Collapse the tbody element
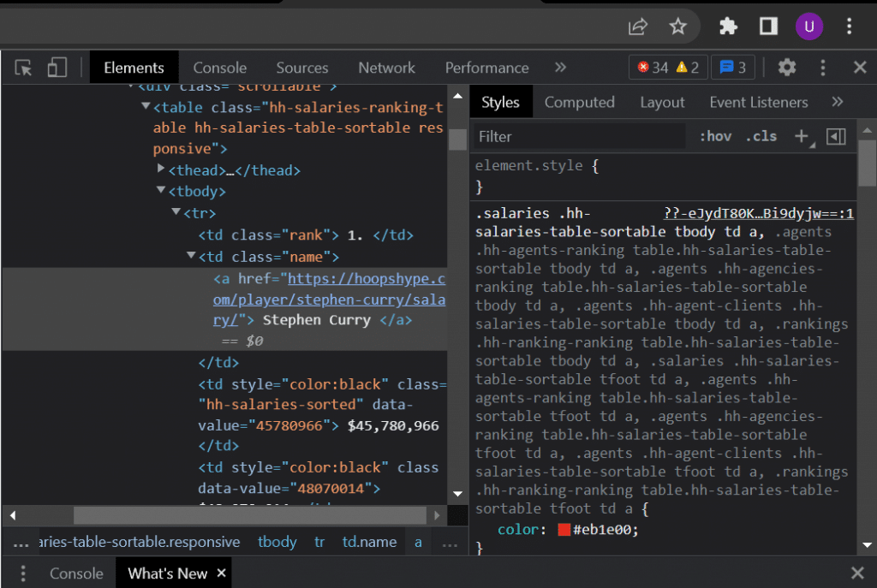 [x=160, y=191]
